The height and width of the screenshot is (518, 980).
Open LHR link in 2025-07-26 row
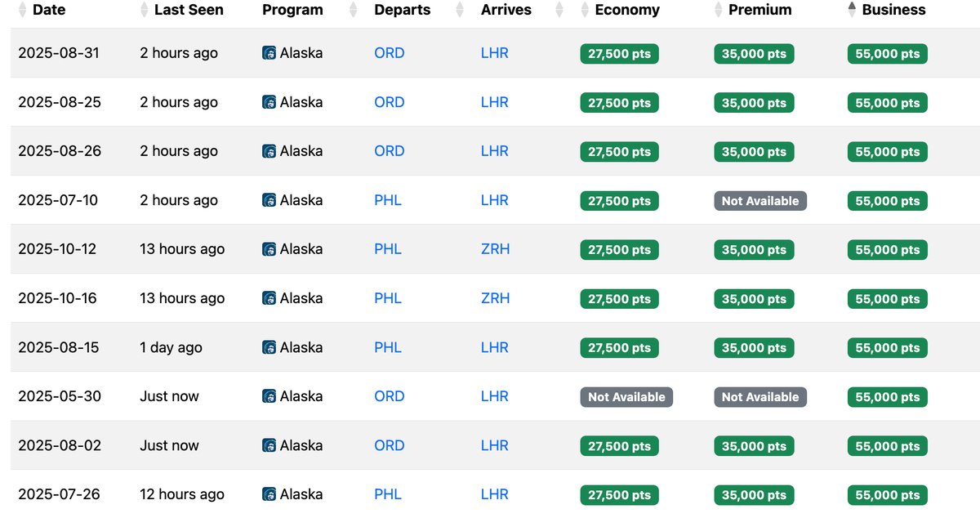(x=494, y=494)
